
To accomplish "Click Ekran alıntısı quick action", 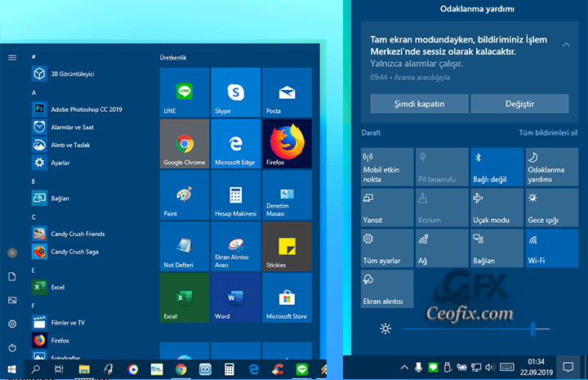I will [x=387, y=288].
